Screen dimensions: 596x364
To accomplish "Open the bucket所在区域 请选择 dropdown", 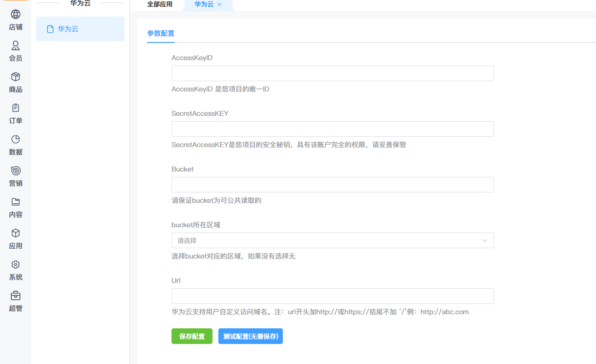I will [332, 240].
